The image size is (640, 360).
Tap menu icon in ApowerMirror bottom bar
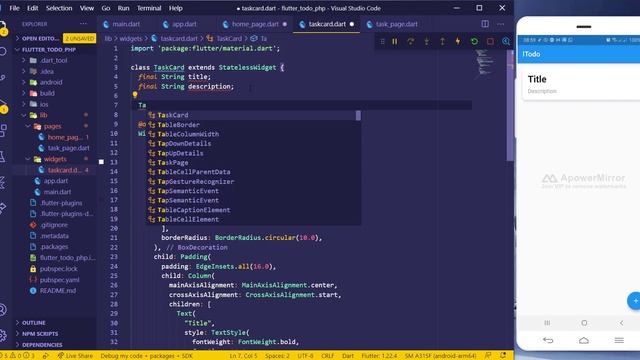[x=619, y=340]
